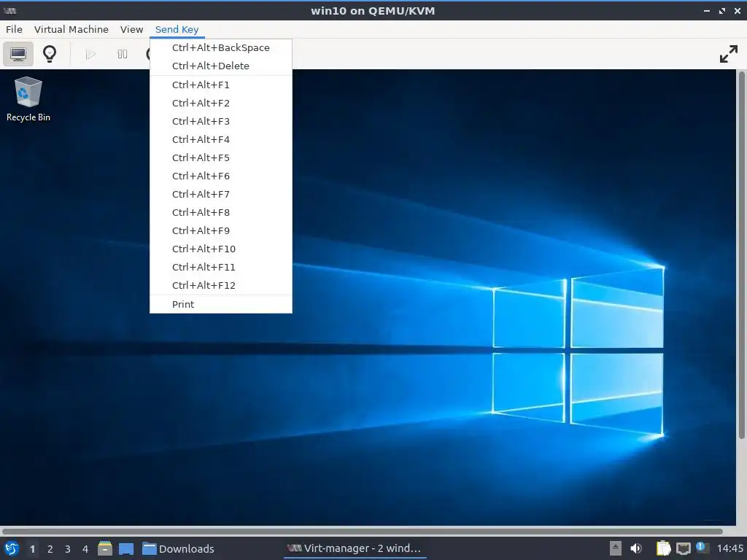The height and width of the screenshot is (560, 747).
Task: Open the volume control tray icon
Action: [636, 548]
